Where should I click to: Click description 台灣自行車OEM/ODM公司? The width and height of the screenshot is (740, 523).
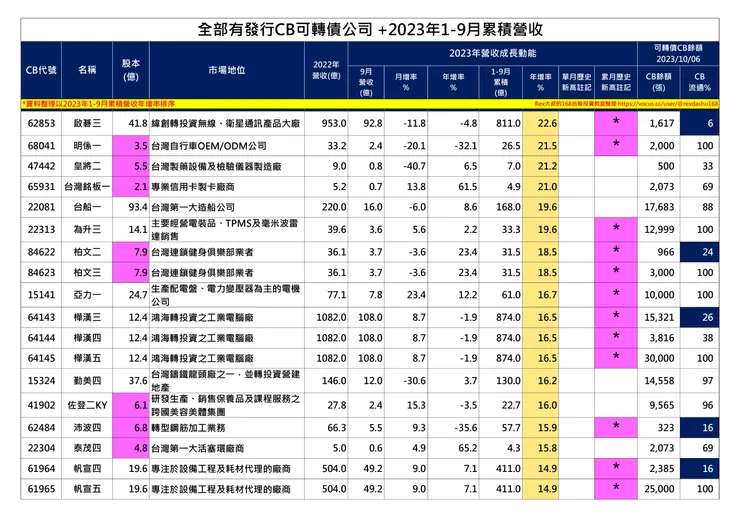(x=209, y=146)
